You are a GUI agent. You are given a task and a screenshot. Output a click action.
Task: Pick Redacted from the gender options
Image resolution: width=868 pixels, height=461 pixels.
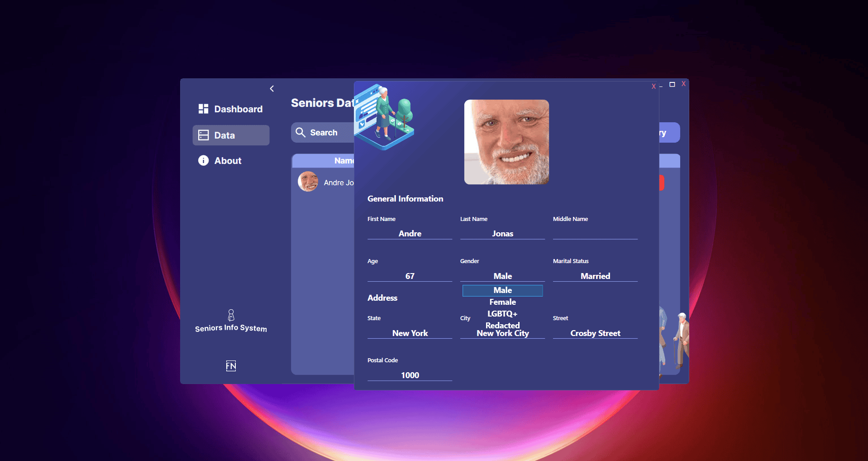[x=502, y=325]
